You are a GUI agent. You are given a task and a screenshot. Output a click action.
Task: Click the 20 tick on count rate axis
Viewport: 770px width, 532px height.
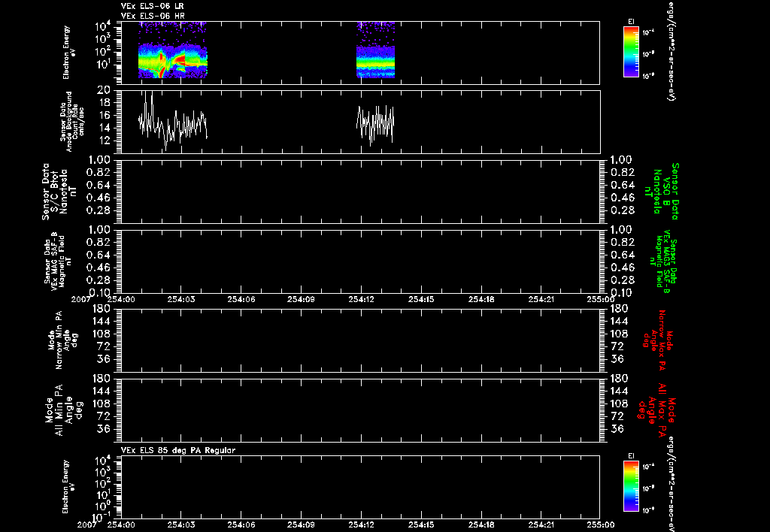click(104, 91)
